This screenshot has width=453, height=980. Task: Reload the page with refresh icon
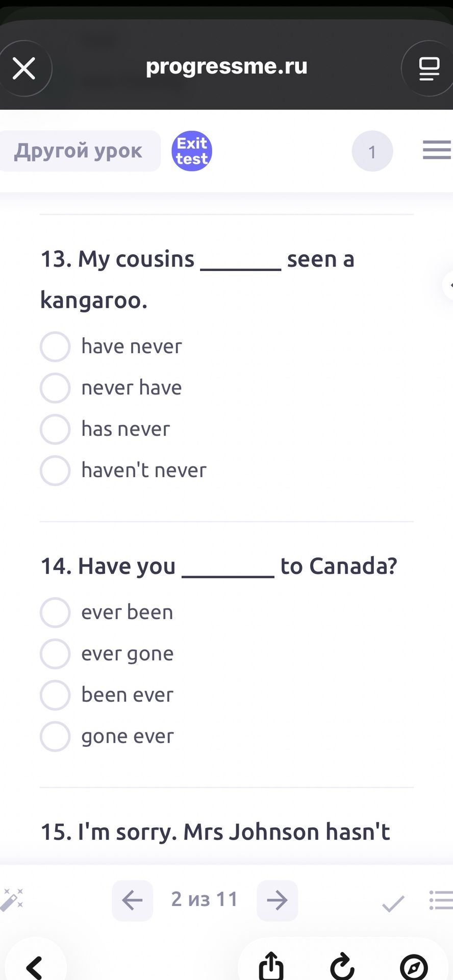pos(342,966)
